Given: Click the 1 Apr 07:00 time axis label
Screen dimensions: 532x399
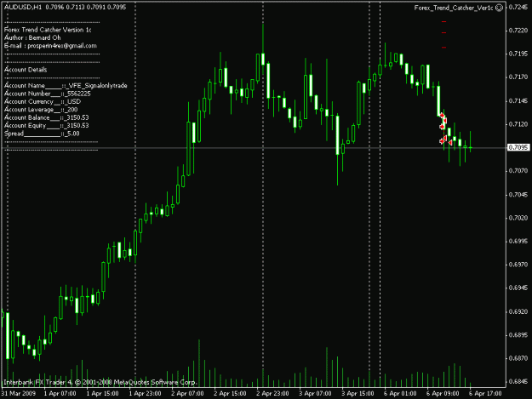Looking at the screenshot, I should click(60, 394).
